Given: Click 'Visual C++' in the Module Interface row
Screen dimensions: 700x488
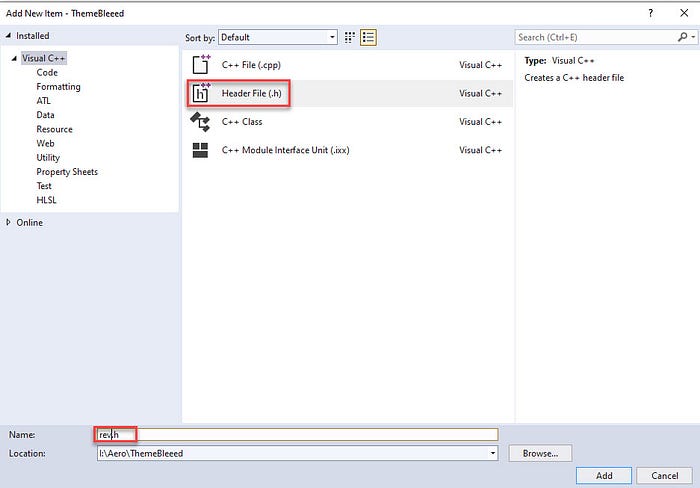Looking at the screenshot, I should [480, 150].
